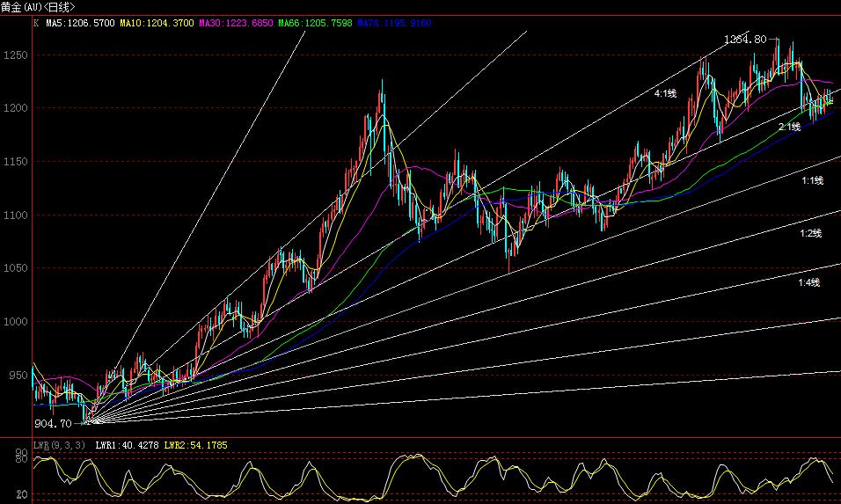Select the 4:1线 Gann line label
Screen dimensions: 841x504
pyautogui.click(x=665, y=92)
